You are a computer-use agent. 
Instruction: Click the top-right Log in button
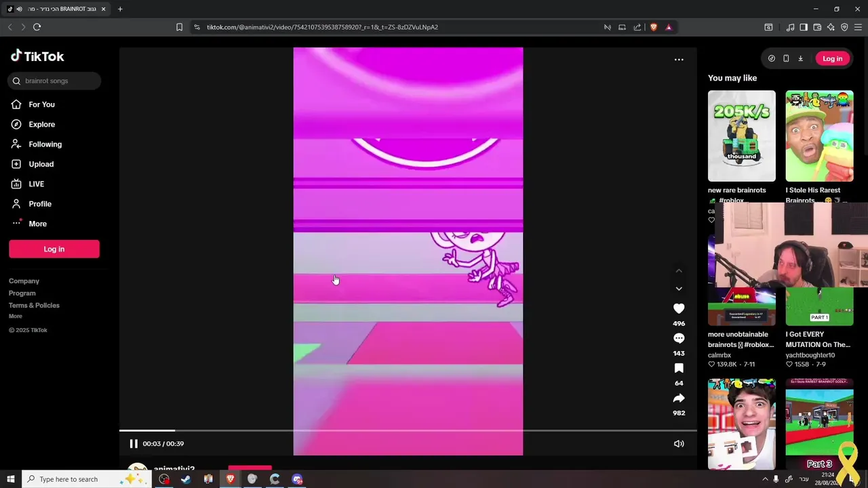click(832, 58)
